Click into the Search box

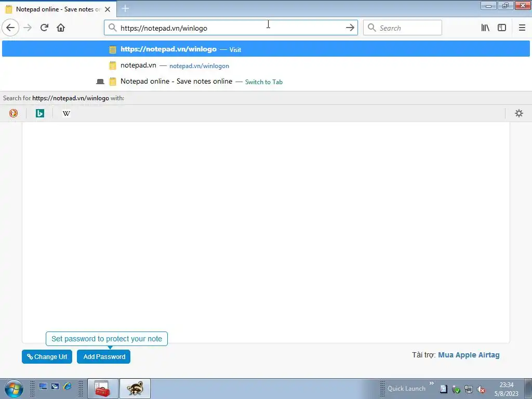[x=403, y=28]
